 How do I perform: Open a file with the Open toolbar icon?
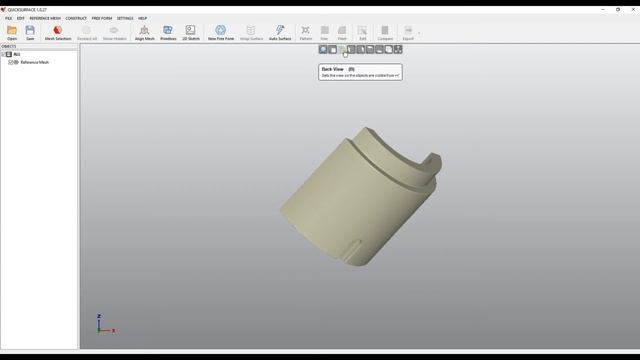(x=12, y=33)
